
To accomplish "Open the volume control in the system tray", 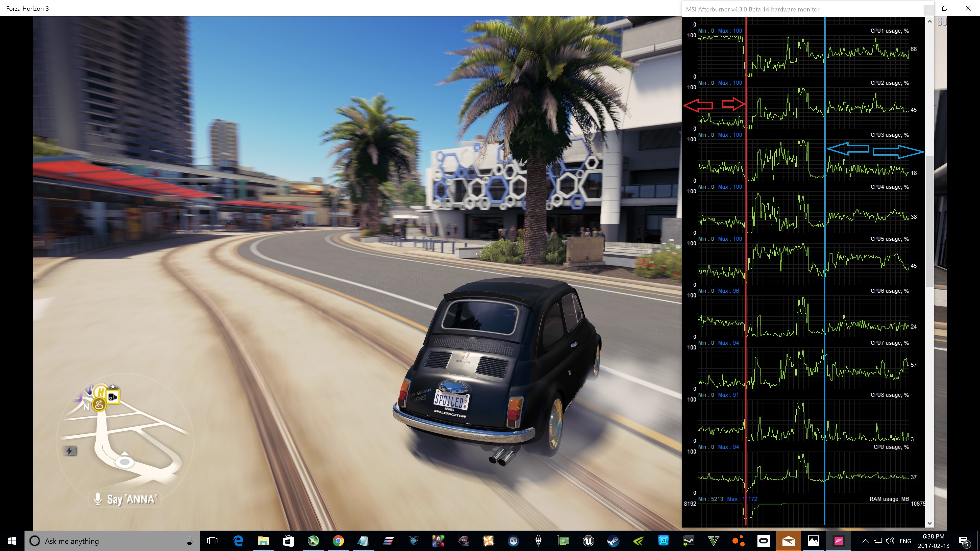I will click(x=890, y=541).
